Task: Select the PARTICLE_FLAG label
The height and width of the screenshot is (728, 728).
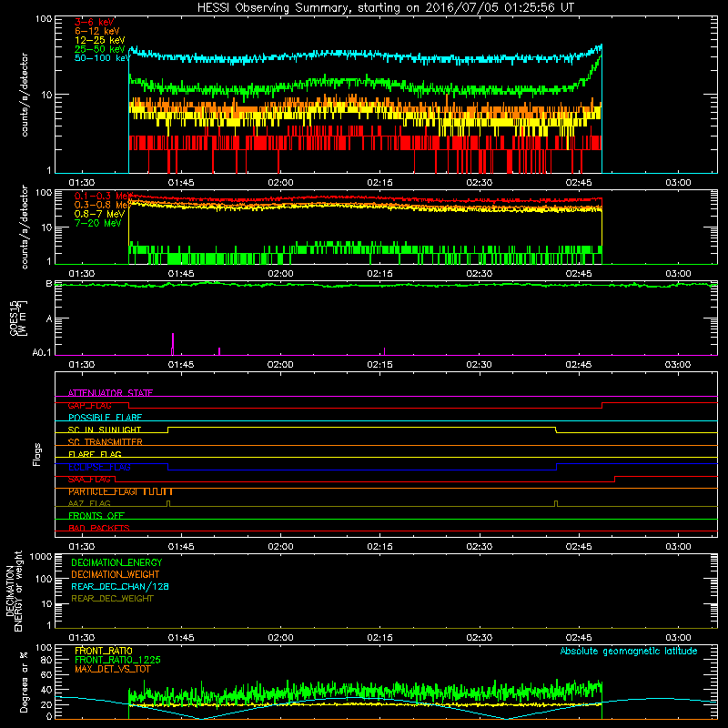Action: point(103,491)
